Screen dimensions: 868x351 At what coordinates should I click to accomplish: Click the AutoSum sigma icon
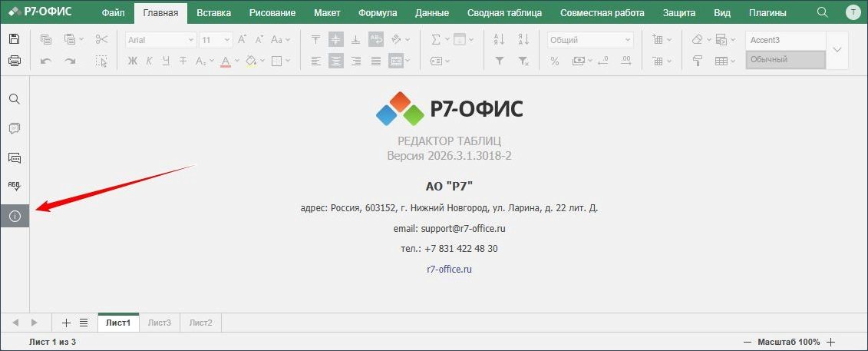tap(436, 39)
